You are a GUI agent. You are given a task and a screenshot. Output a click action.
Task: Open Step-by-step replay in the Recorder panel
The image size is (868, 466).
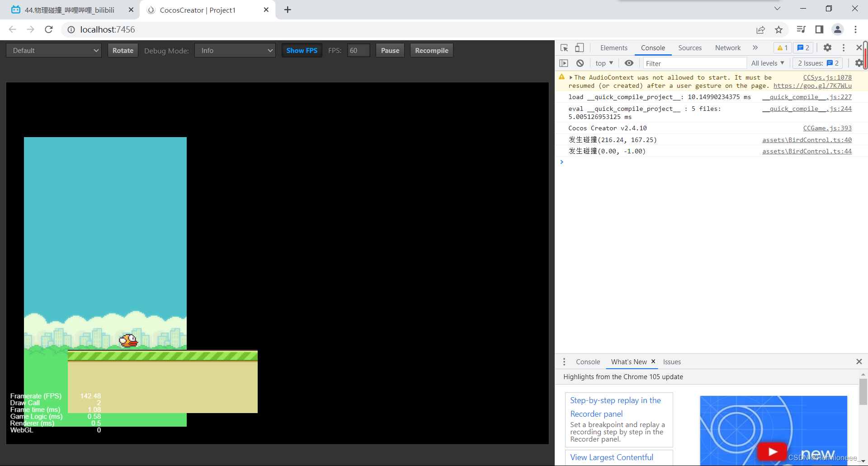[x=615, y=407]
